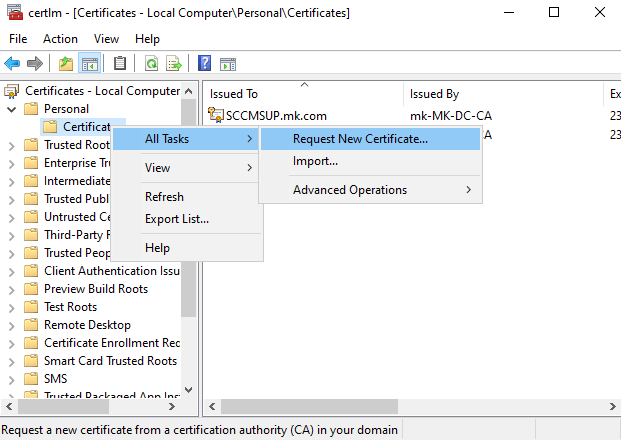Click the Export List toolbar icon

click(173, 63)
